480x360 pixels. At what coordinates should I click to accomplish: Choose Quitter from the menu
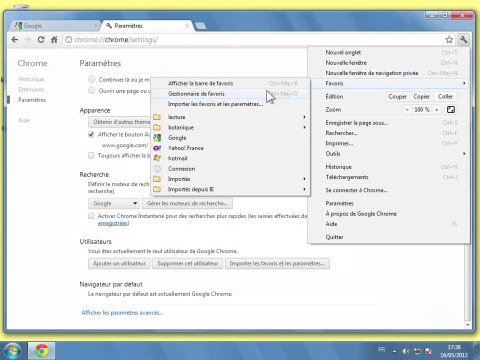pos(388,237)
